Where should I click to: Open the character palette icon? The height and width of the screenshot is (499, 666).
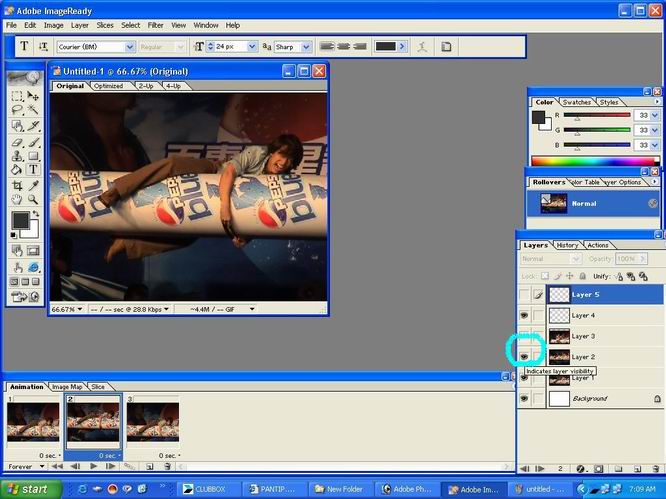tap(446, 47)
